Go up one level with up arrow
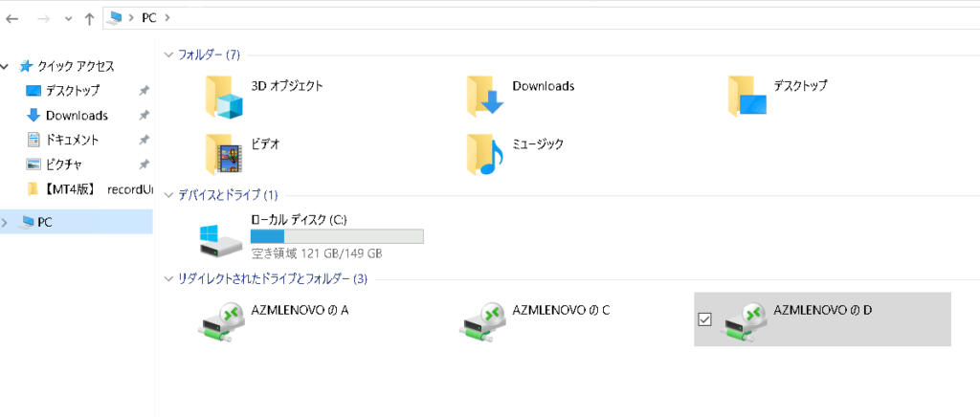The image size is (980, 417). (x=89, y=18)
